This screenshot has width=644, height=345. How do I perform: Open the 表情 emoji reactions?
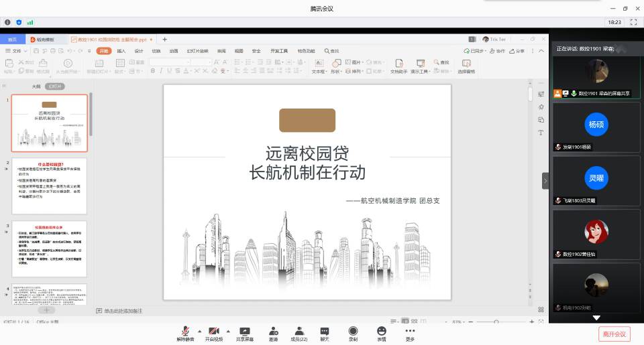[382, 331]
